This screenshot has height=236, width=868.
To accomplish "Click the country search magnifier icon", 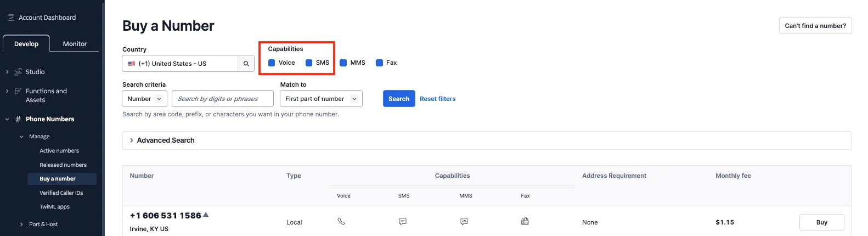I will (x=246, y=64).
